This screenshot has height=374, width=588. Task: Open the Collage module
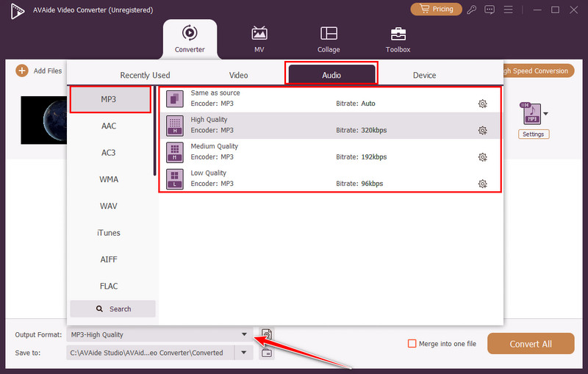[x=329, y=40]
